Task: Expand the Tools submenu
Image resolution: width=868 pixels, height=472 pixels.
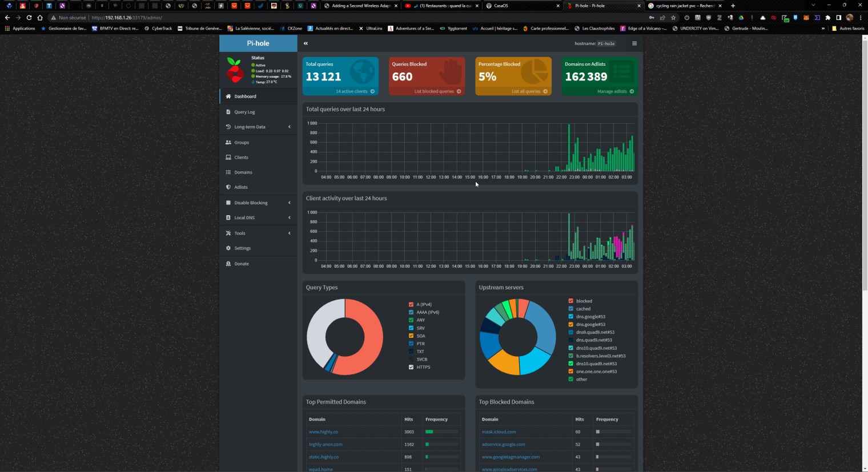Action: [258, 233]
